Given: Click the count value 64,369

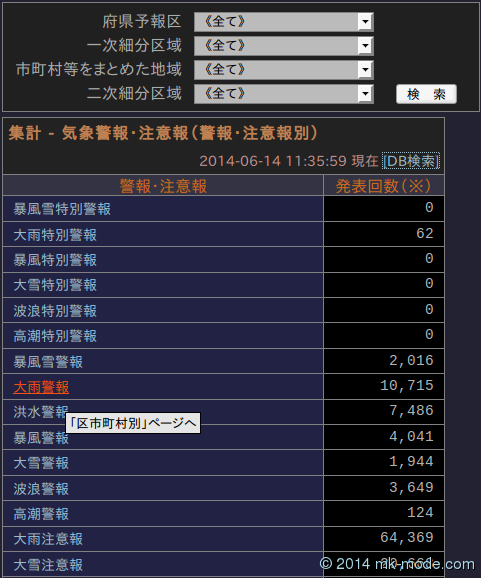Looking at the screenshot, I should click(407, 537).
